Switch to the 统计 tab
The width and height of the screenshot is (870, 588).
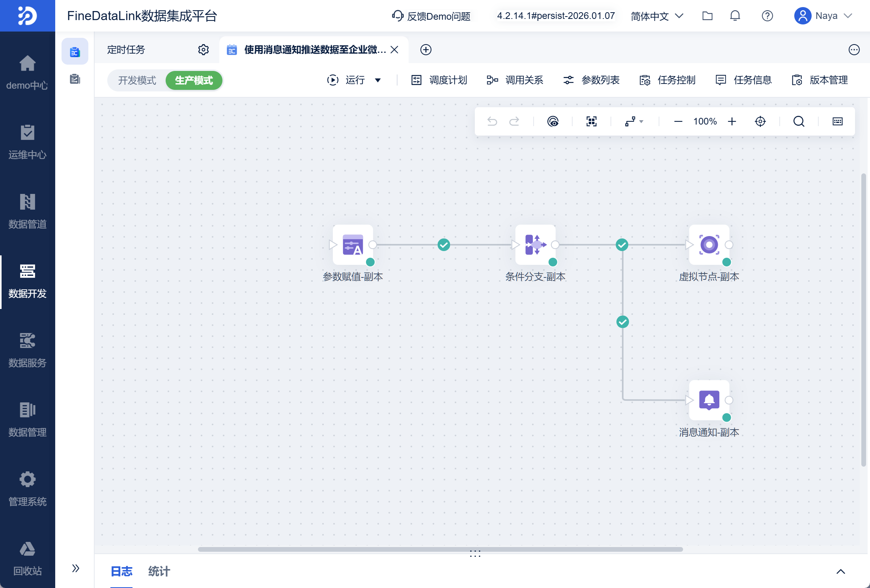(x=159, y=571)
